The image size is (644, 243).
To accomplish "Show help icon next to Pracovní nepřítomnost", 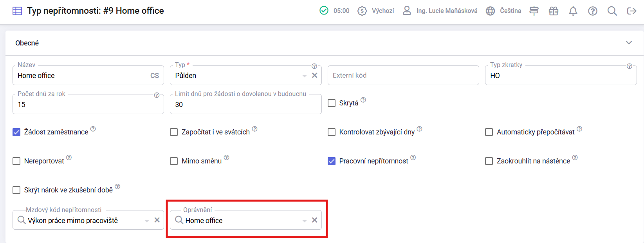I will [413, 158].
